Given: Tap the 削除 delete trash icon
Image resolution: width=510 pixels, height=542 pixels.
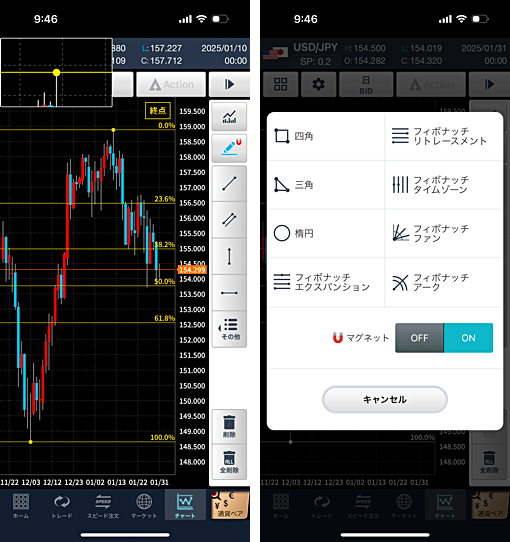Looking at the screenshot, I should [x=229, y=427].
